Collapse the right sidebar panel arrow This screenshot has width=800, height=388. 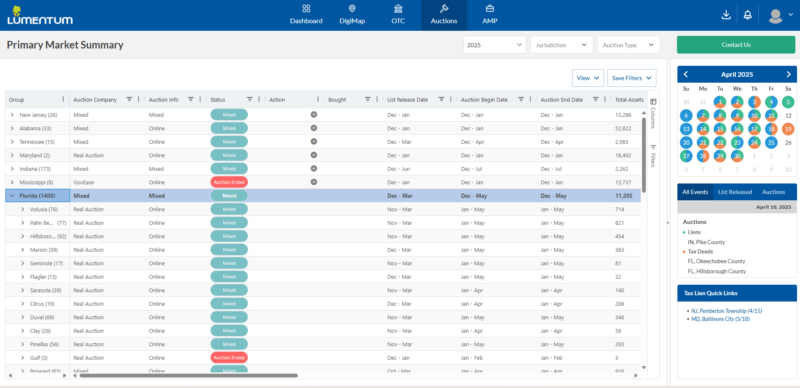point(668,223)
